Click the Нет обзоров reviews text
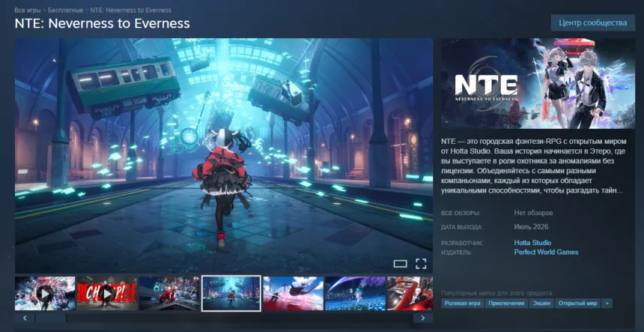 (533, 213)
